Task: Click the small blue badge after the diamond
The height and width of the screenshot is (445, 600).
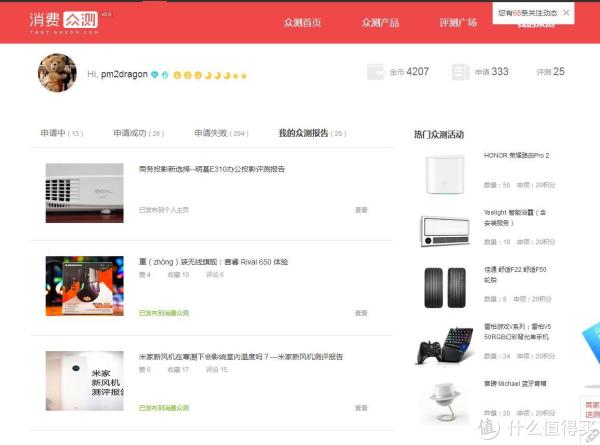Action: [165, 75]
